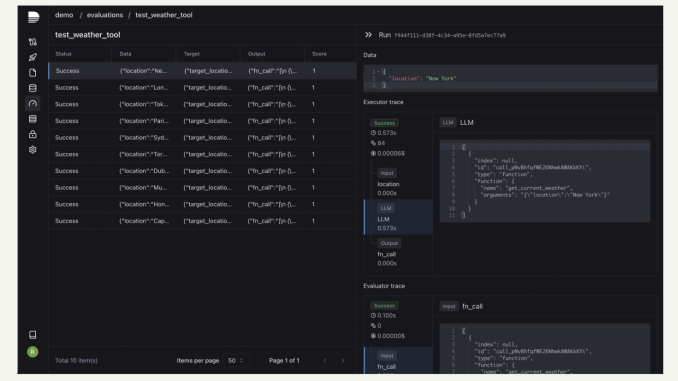This screenshot has width=678, height=381.
Task: Open the lock icon page in sidebar
Action: [x=33, y=134]
